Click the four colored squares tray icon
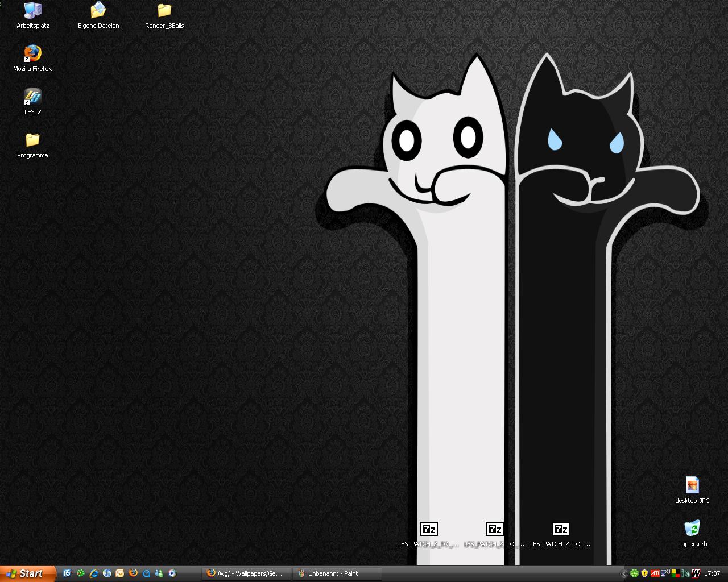This screenshot has height=582, width=728. (676, 573)
